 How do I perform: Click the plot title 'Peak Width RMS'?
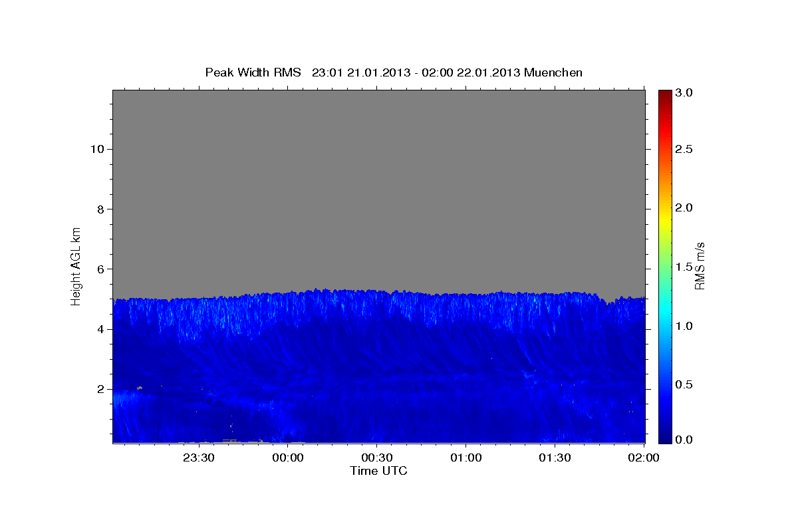tap(253, 72)
